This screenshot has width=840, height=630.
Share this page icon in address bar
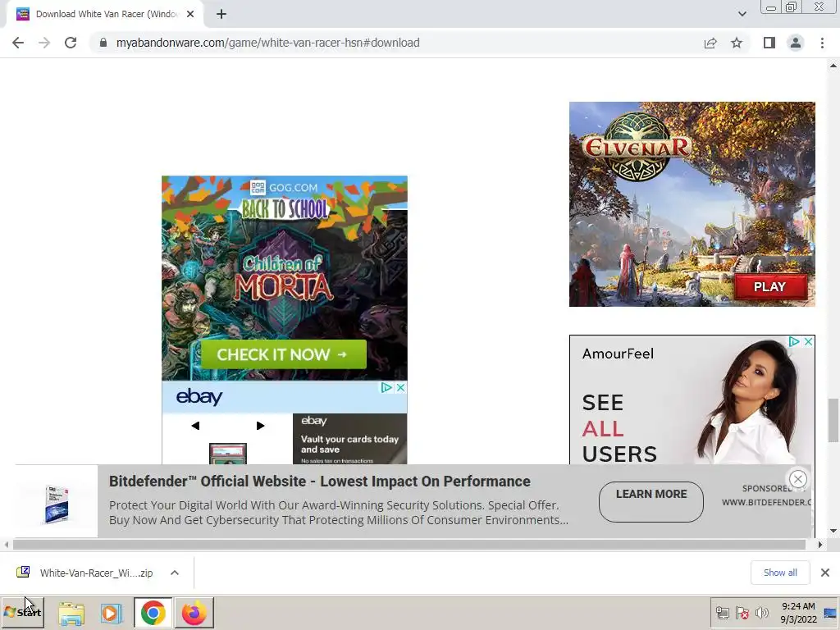pos(710,43)
